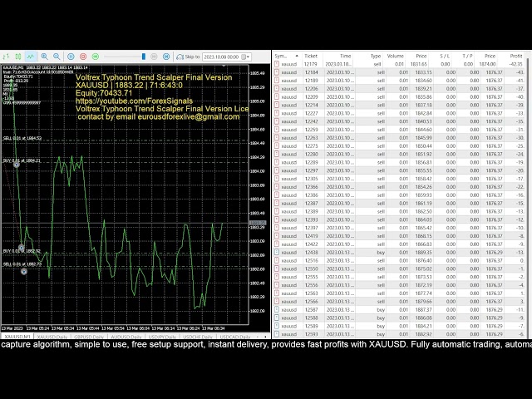532x399 pixels.
Task: Pause the strategy tester visualization
Action: [71, 57]
